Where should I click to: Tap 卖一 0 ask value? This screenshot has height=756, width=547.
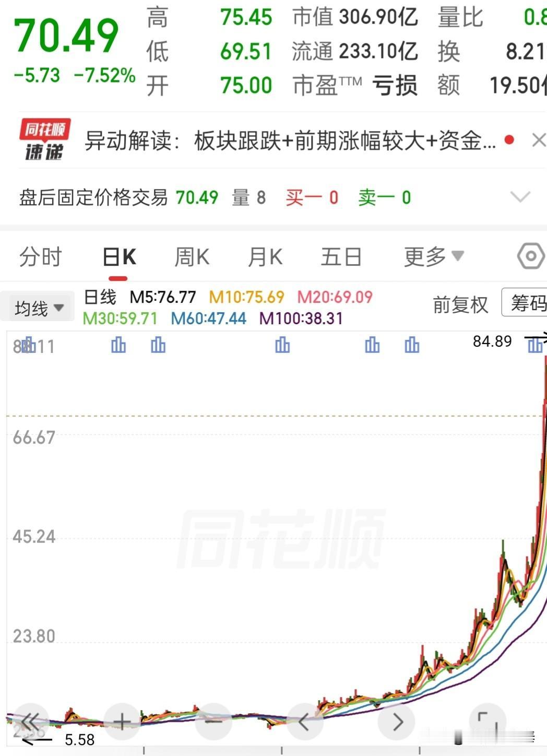385,197
